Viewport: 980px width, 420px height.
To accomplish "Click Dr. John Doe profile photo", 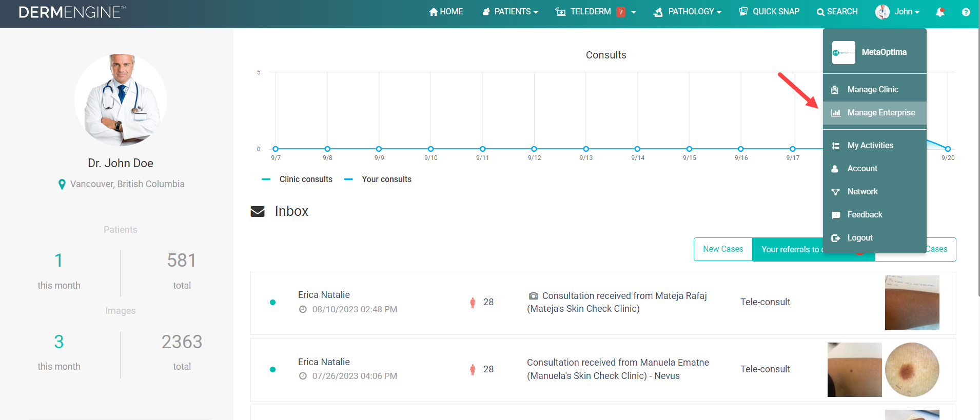I will [121, 100].
